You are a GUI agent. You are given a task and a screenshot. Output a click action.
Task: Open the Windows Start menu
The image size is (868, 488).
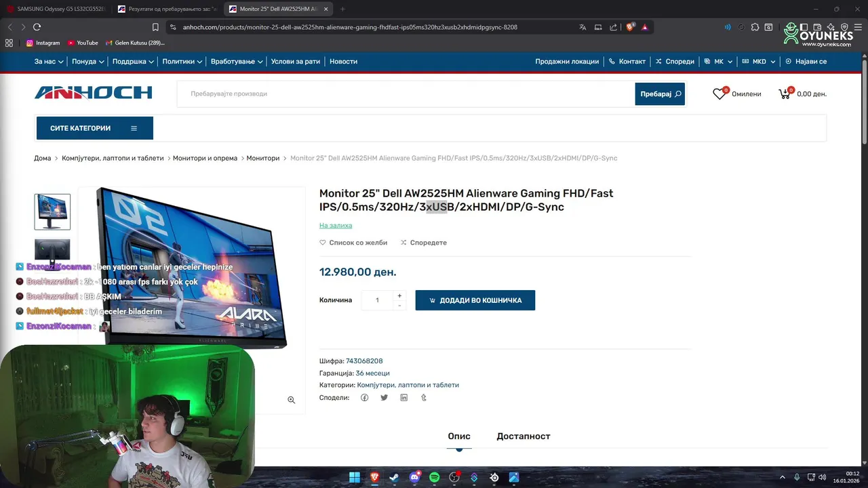click(x=355, y=477)
